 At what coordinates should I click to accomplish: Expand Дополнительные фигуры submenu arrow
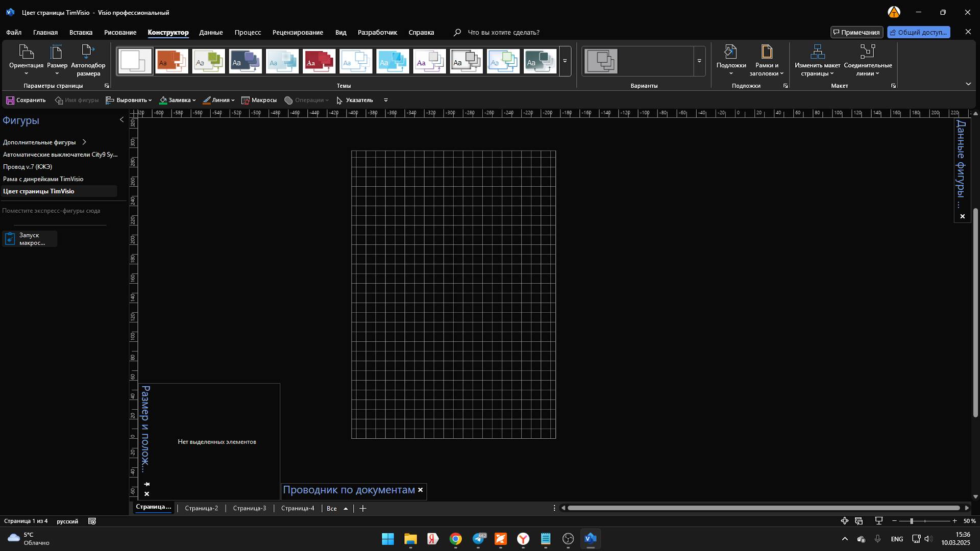coord(85,142)
